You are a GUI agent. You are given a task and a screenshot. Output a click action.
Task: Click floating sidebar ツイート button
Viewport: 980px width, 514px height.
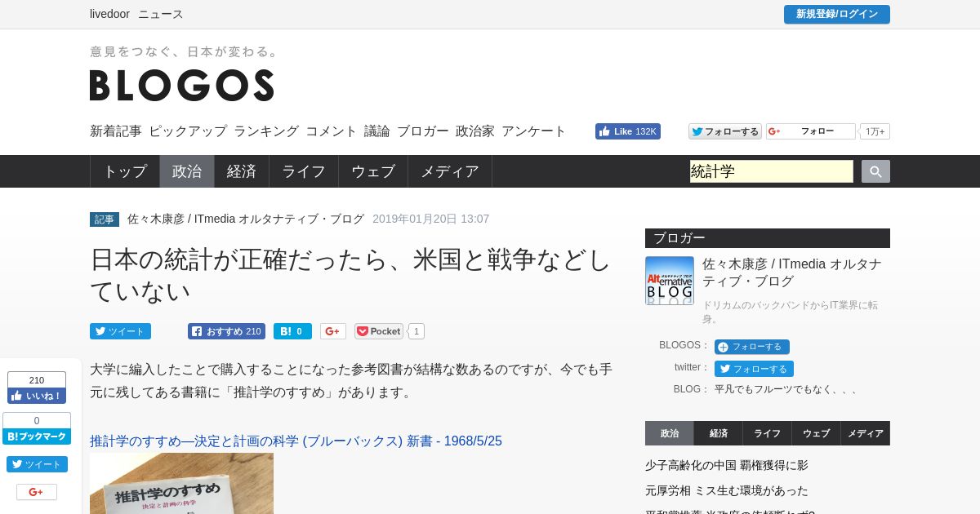click(x=37, y=464)
